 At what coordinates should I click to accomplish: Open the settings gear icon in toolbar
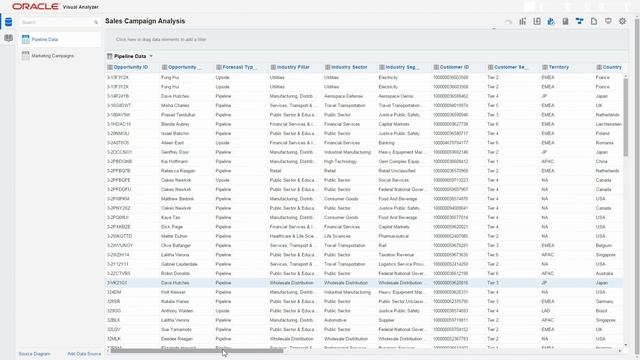click(622, 21)
